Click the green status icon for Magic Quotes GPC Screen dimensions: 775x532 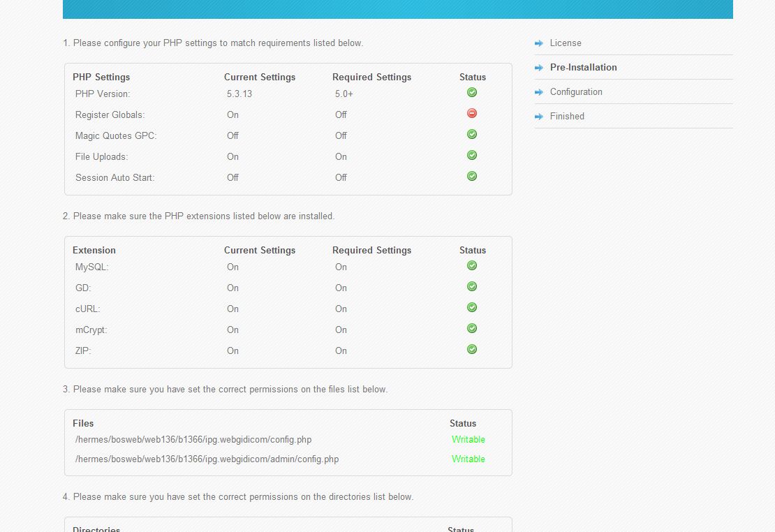[x=472, y=135]
